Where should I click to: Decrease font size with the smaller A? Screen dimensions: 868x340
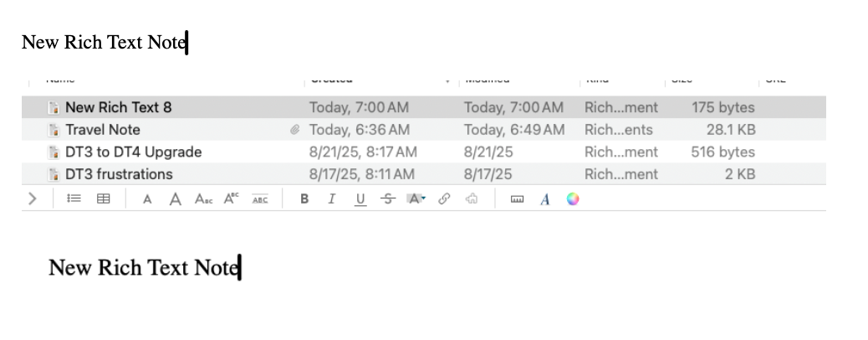[x=147, y=199]
